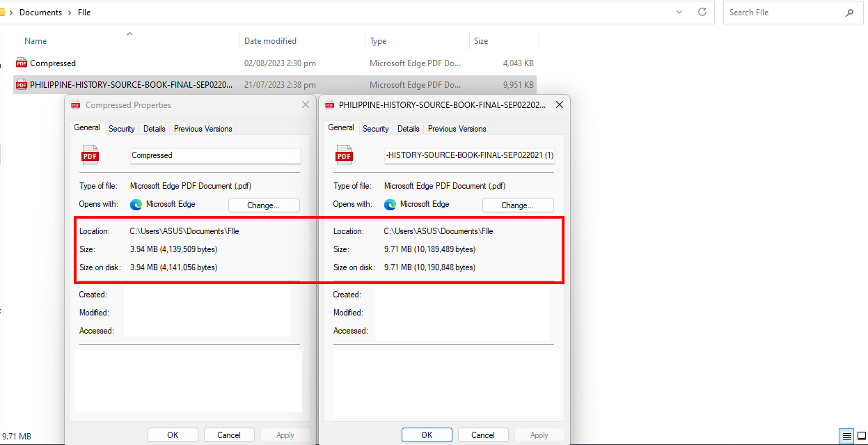Click the PHILIPPINE-HISTORY file's PDF icon in list

pos(21,85)
